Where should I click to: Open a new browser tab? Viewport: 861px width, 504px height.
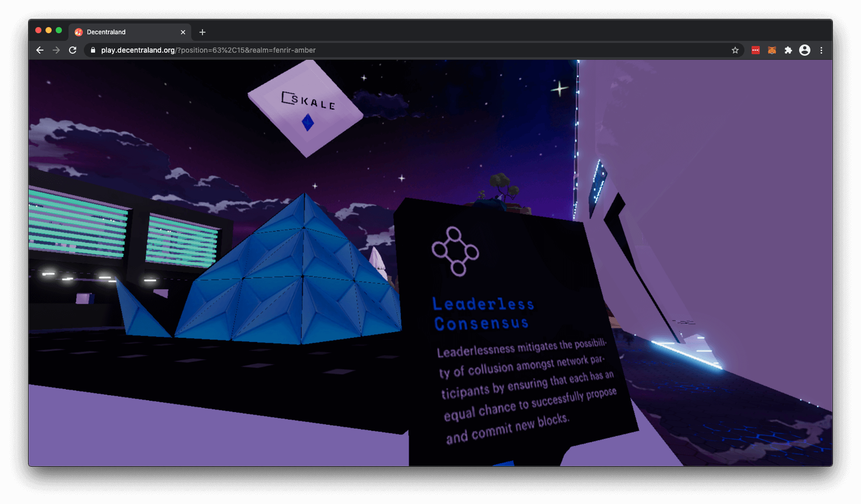pyautogui.click(x=202, y=32)
